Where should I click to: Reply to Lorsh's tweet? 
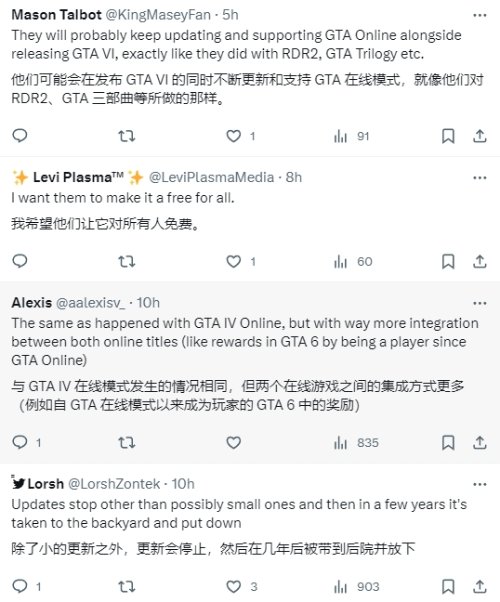pyautogui.click(x=20, y=586)
